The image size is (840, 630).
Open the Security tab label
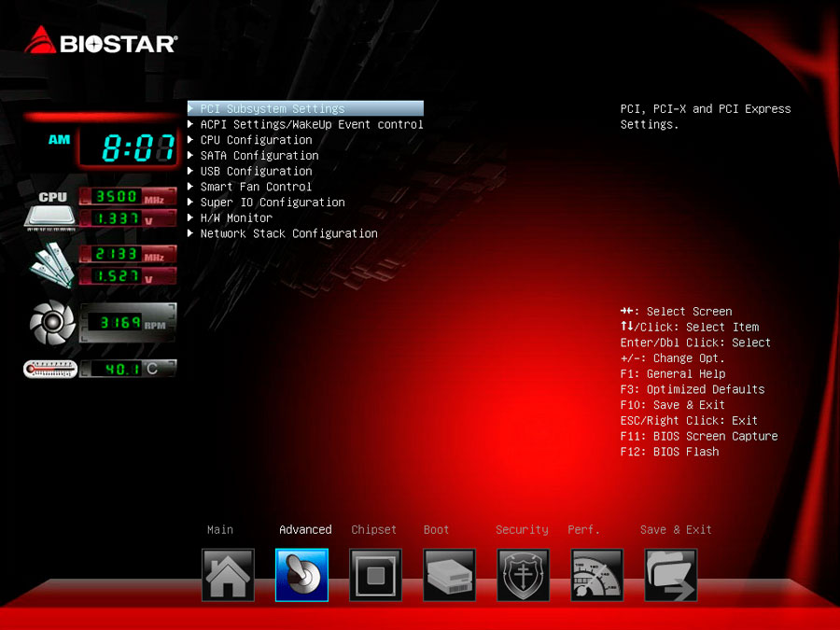(522, 530)
